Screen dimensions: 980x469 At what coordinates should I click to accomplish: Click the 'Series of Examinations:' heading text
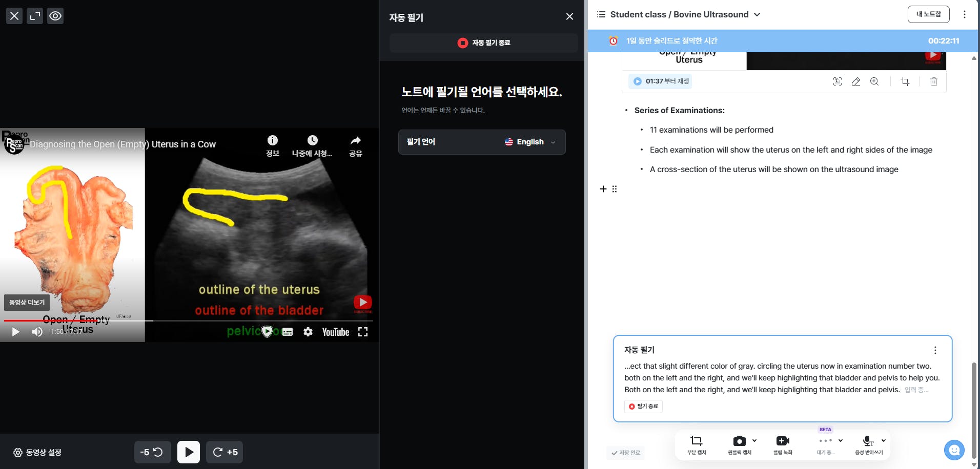click(x=679, y=111)
